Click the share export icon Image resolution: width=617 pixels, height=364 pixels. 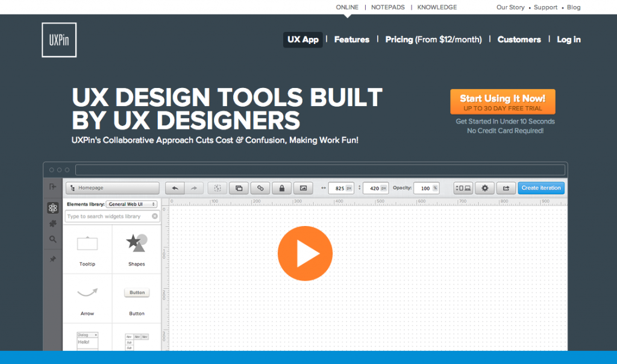click(x=506, y=188)
